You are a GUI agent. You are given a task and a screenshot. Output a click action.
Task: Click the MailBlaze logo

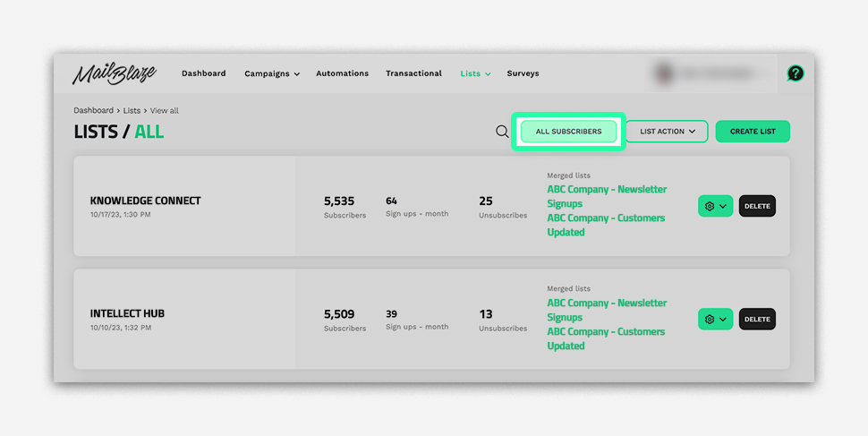(x=112, y=73)
